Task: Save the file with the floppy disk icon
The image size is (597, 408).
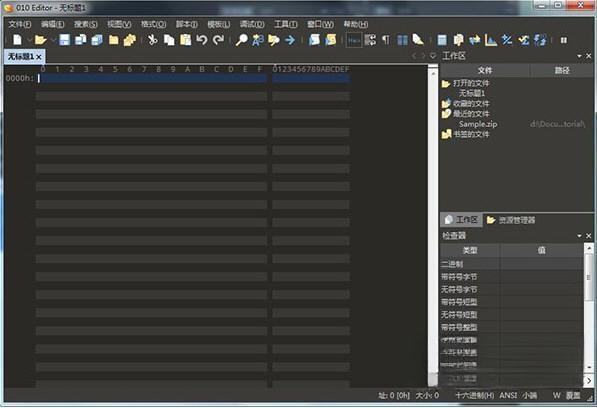Action: tap(64, 40)
